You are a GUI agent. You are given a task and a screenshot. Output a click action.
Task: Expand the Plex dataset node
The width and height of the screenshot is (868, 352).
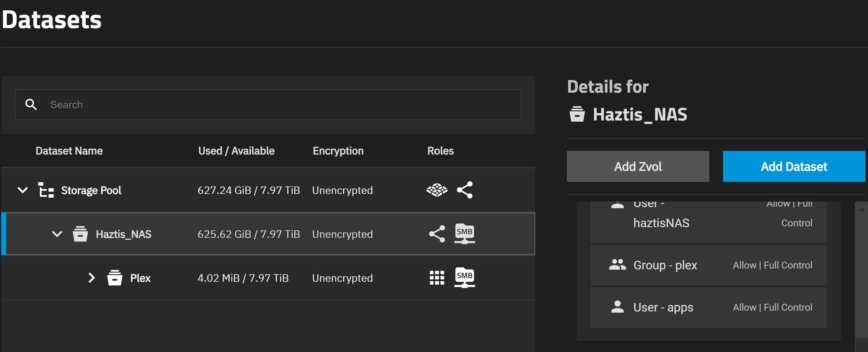pos(91,278)
